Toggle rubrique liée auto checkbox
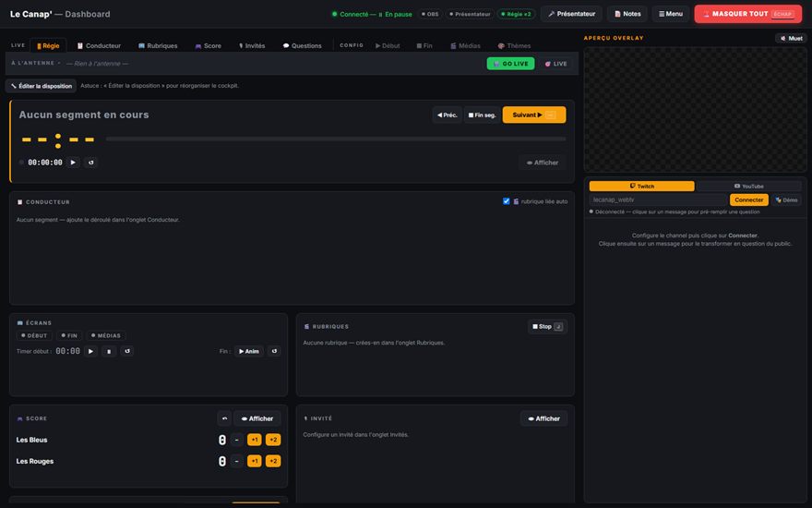The width and height of the screenshot is (812, 508). [506, 201]
